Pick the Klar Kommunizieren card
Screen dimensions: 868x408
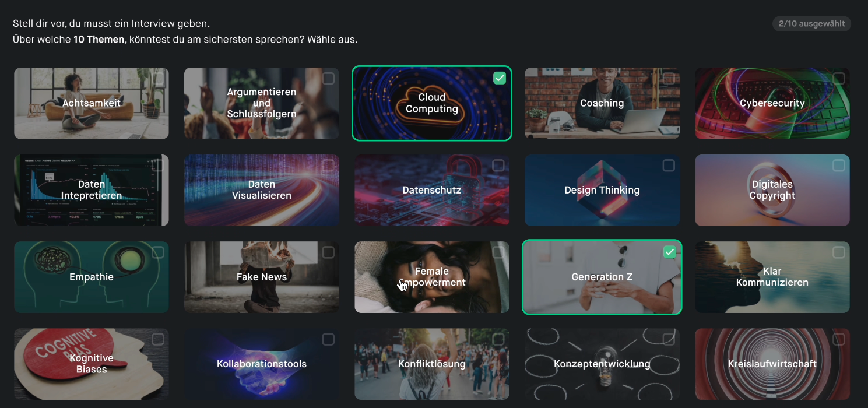click(772, 277)
